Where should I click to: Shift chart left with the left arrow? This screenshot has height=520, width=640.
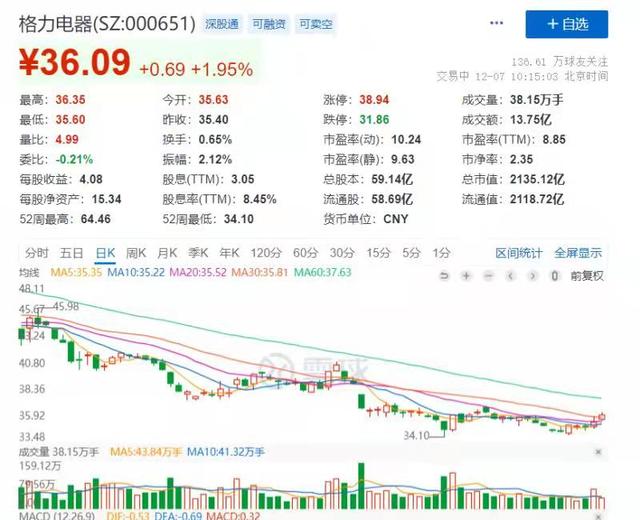click(x=510, y=276)
